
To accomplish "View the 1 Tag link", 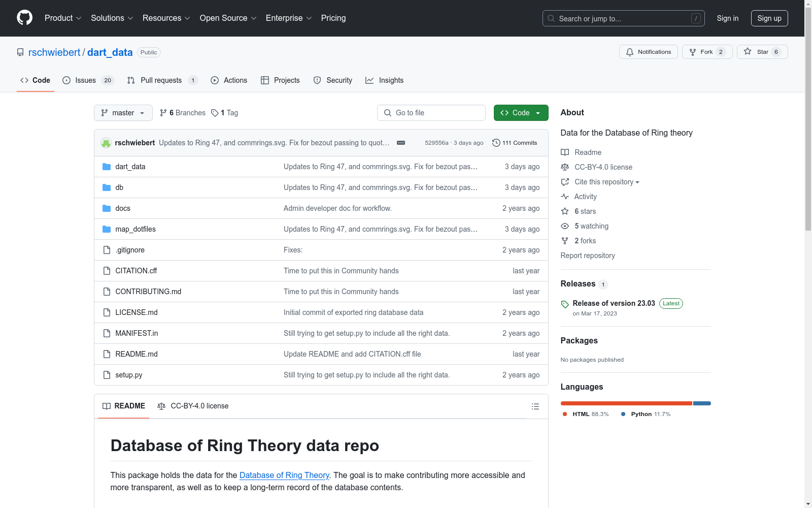I will 225,113.
